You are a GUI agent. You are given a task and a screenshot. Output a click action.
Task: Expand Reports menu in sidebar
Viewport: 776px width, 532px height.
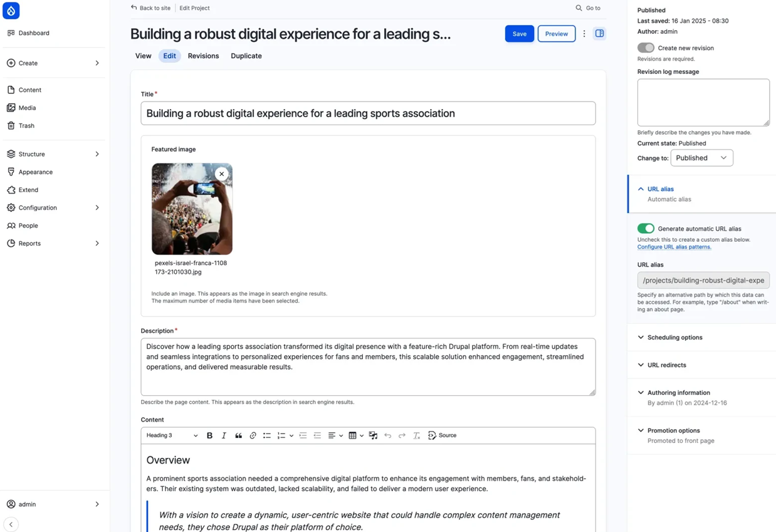tap(54, 243)
